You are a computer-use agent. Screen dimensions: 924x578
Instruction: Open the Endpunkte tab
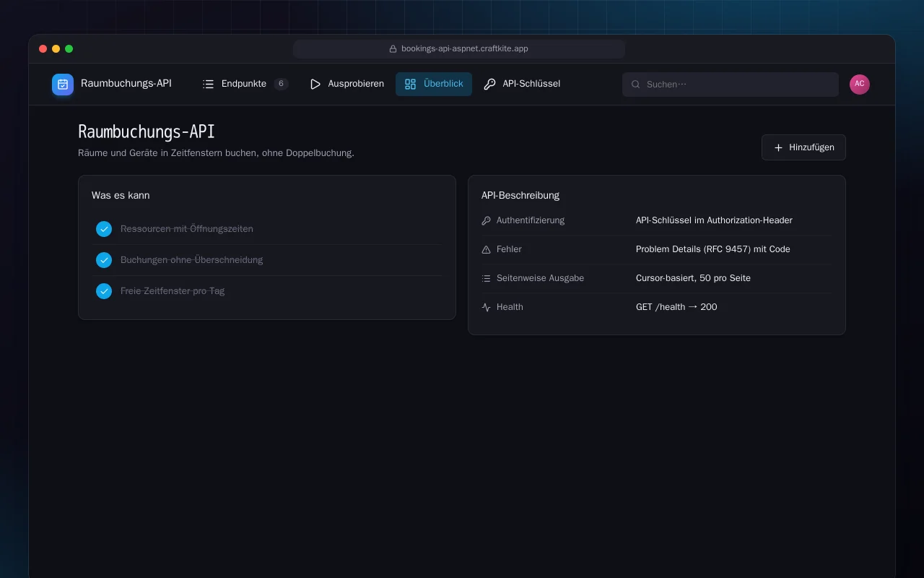click(245, 85)
